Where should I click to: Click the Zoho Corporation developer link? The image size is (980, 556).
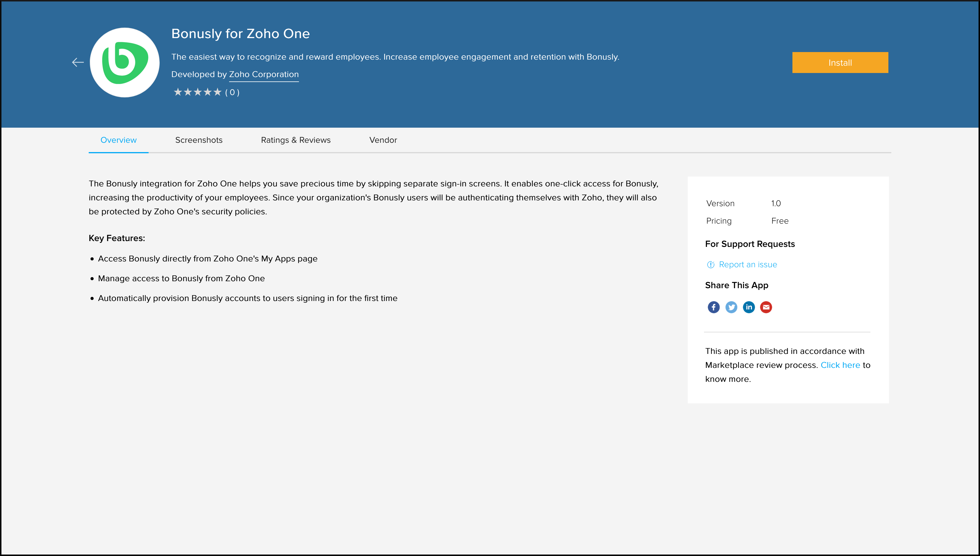coord(264,74)
